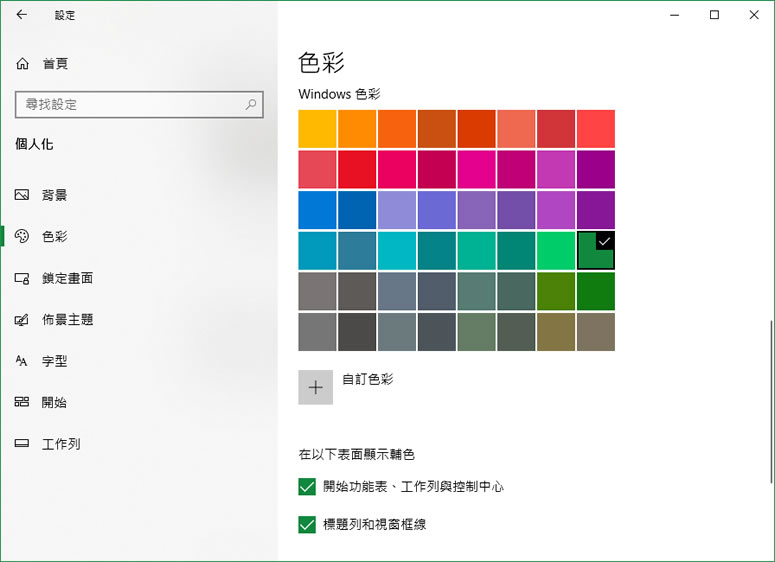Maximize the 設定 window

(714, 15)
